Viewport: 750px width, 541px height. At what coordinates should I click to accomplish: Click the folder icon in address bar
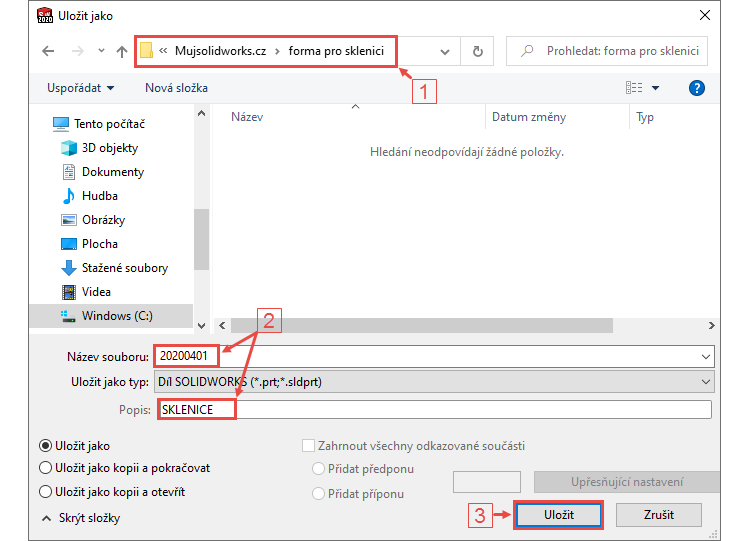pos(147,51)
